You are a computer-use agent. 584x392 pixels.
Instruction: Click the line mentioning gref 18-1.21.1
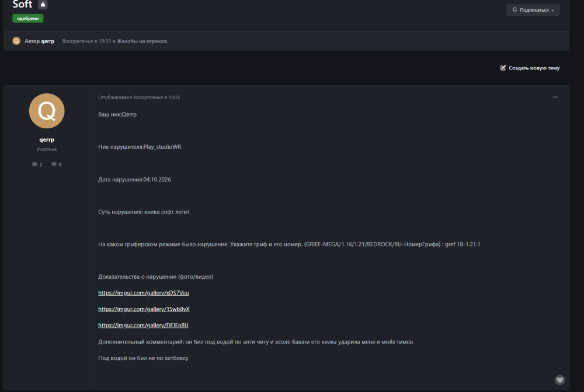coord(289,244)
